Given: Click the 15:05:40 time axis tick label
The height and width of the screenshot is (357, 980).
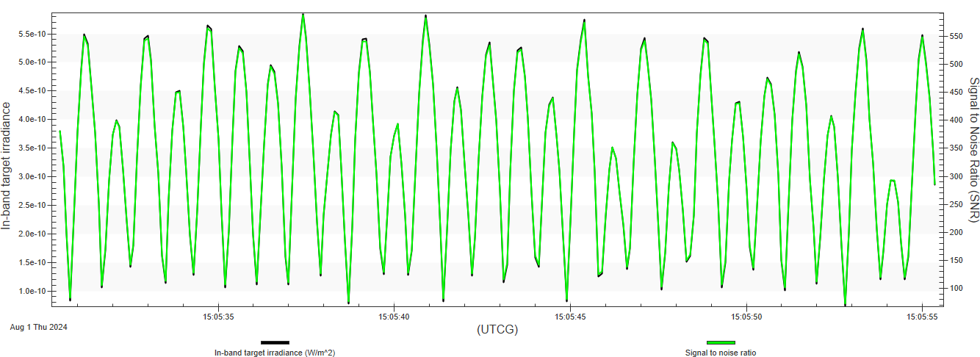Looking at the screenshot, I should click(394, 317).
